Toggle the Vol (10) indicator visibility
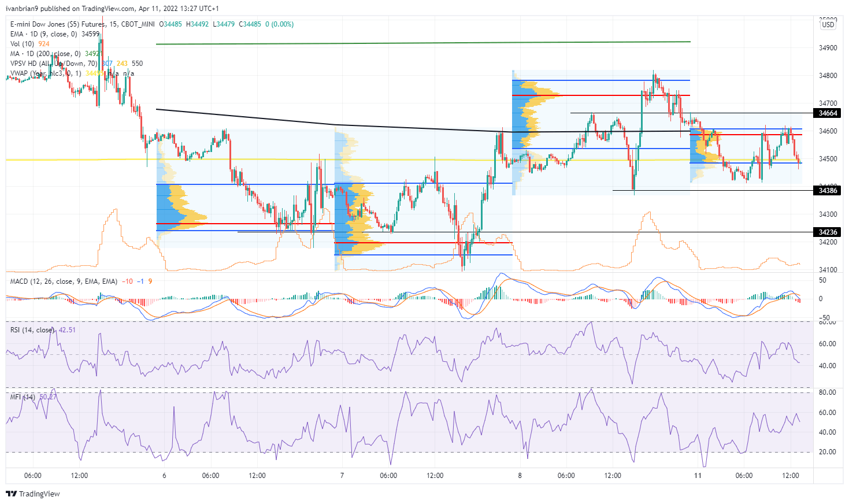This screenshot has height=504, width=849. click(23, 43)
